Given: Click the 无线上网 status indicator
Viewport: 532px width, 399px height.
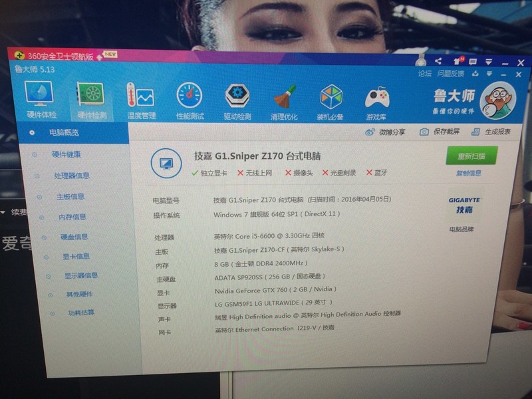Looking at the screenshot, I should [255, 173].
